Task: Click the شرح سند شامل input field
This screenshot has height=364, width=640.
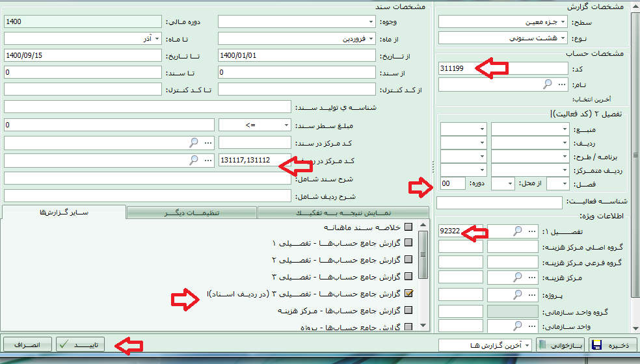Action: [x=148, y=178]
